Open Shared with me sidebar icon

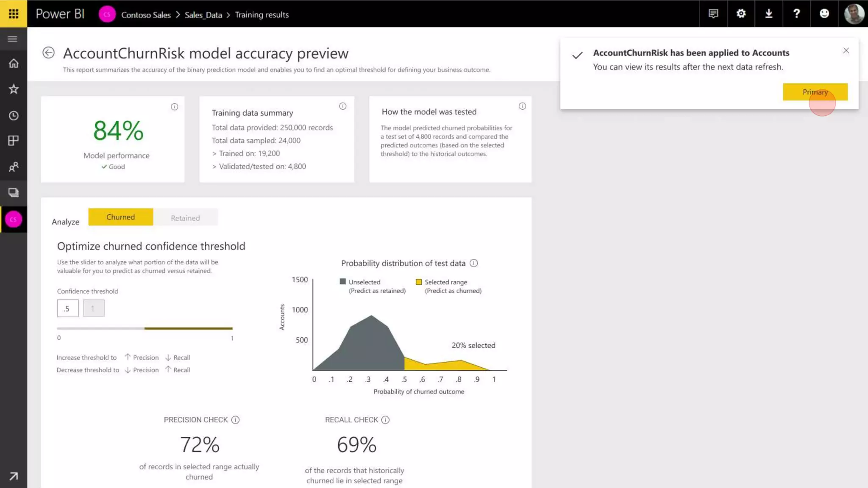pyautogui.click(x=14, y=167)
